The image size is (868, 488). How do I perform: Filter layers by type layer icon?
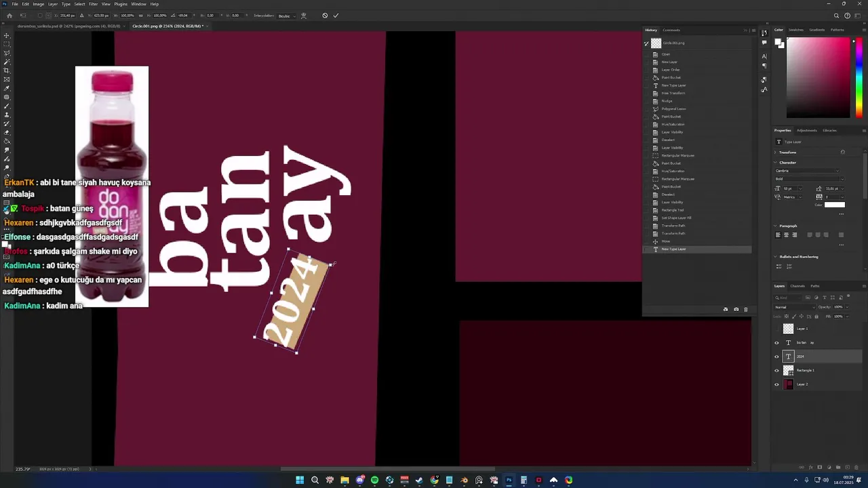point(825,298)
